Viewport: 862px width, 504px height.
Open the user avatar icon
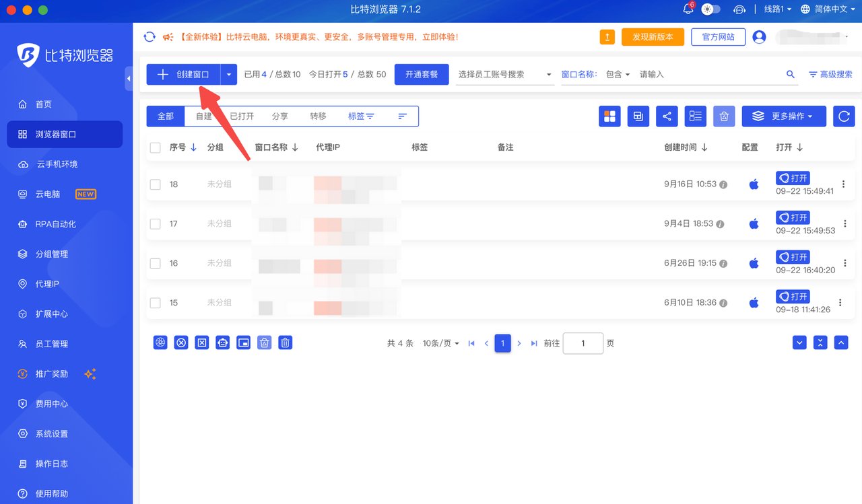click(759, 37)
